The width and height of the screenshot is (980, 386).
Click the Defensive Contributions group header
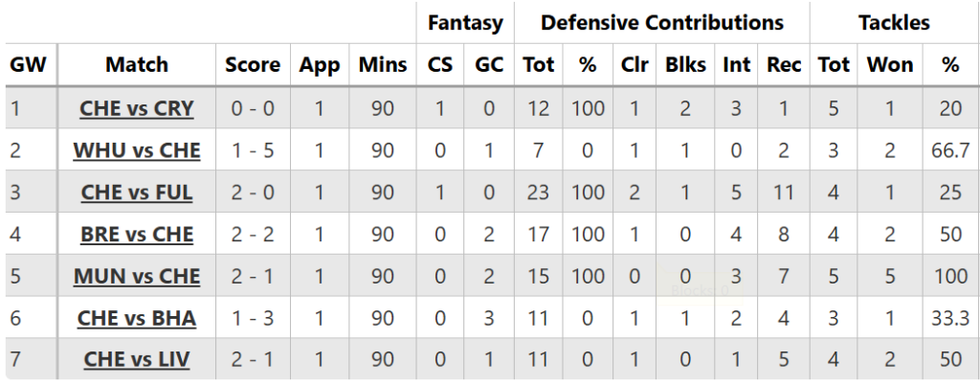tap(661, 22)
